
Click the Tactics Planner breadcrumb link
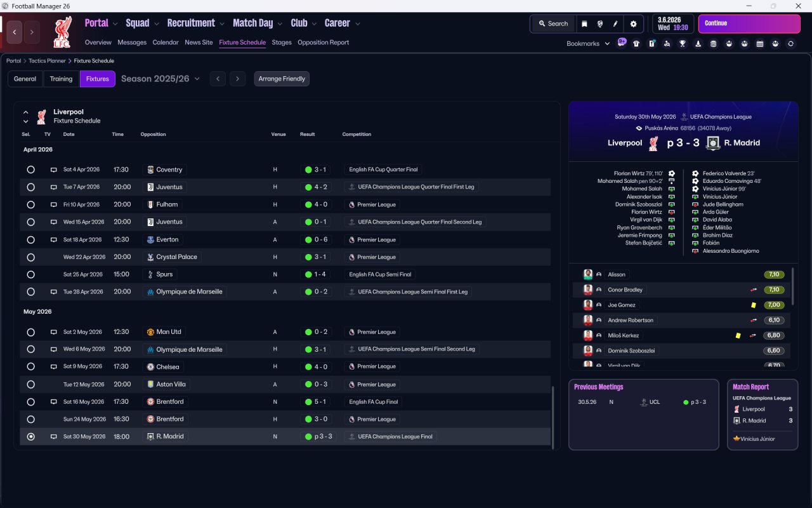click(x=48, y=61)
